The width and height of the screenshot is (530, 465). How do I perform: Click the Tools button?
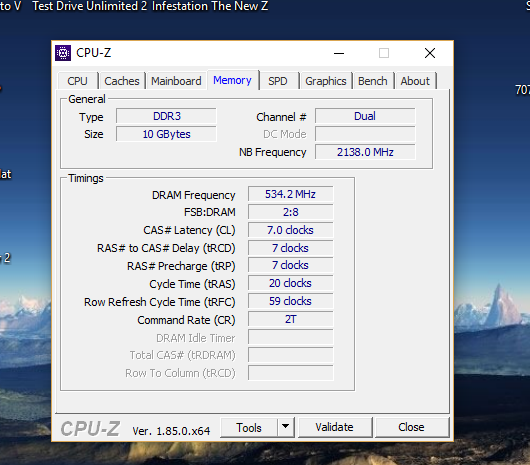coord(249,427)
